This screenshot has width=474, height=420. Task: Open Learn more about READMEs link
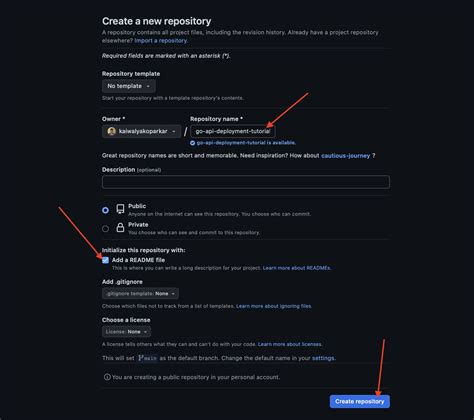point(297,268)
